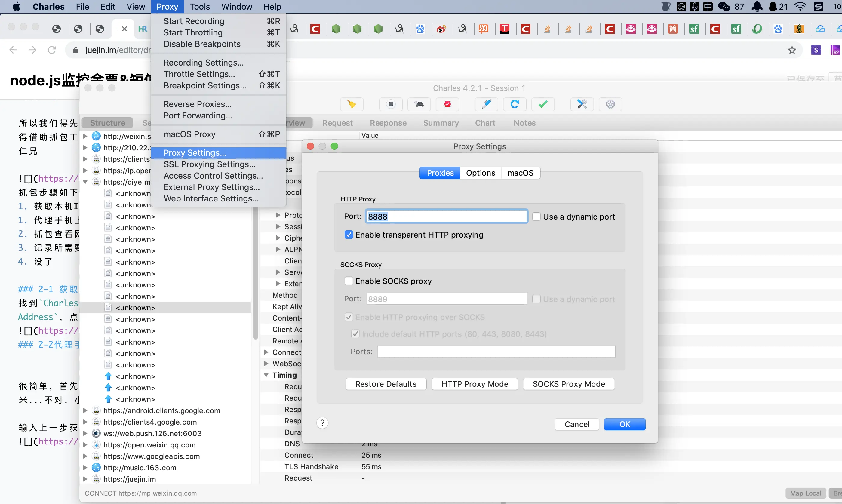Expand https://clients4.google.com node
The height and width of the screenshot is (504, 842).
85,422
